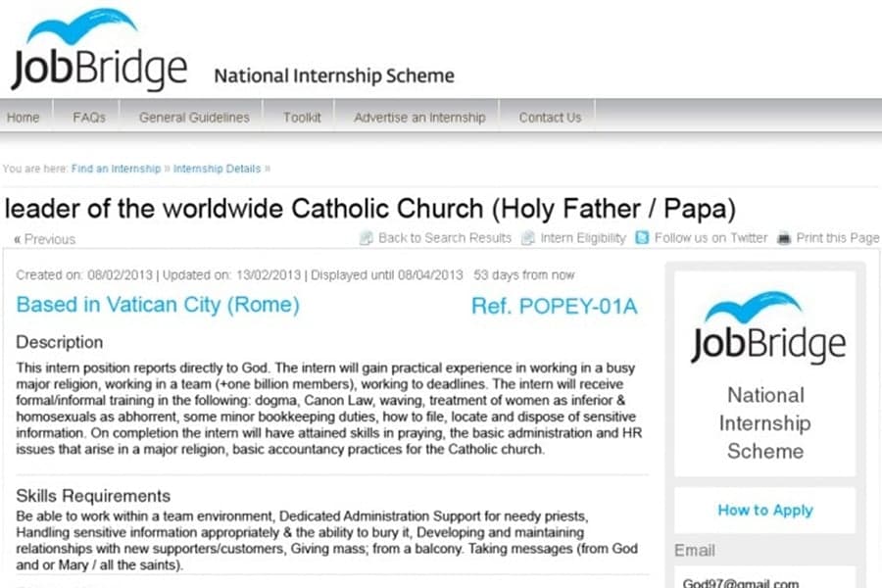Click the Description section heading
The image size is (882, 588).
pos(60,342)
